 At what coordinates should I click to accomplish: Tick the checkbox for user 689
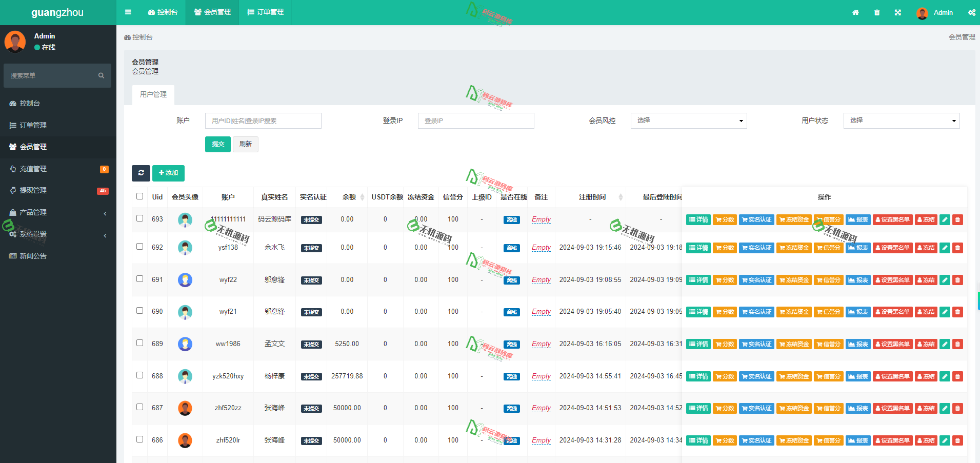coord(139,343)
